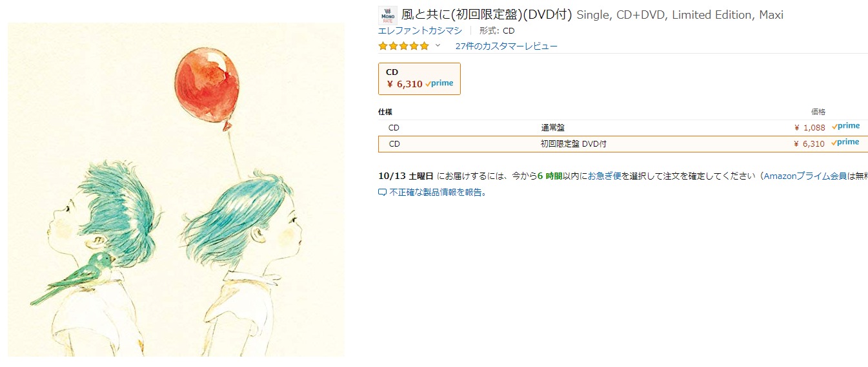Click the speech bubble report icon
Screen dimensions: 868x367
pos(382,193)
